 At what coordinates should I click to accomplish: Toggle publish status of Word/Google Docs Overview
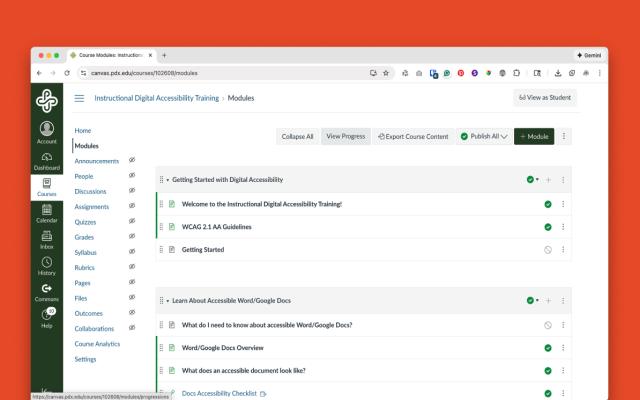coord(548,348)
